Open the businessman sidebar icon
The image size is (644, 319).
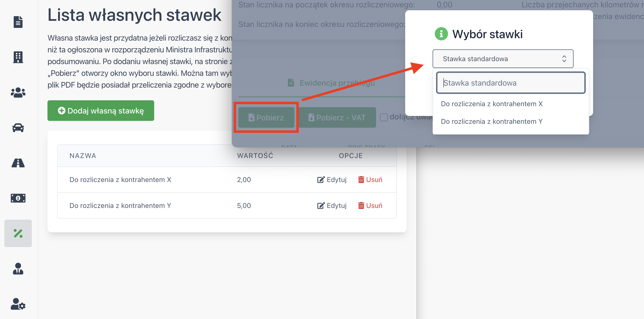[x=18, y=269]
